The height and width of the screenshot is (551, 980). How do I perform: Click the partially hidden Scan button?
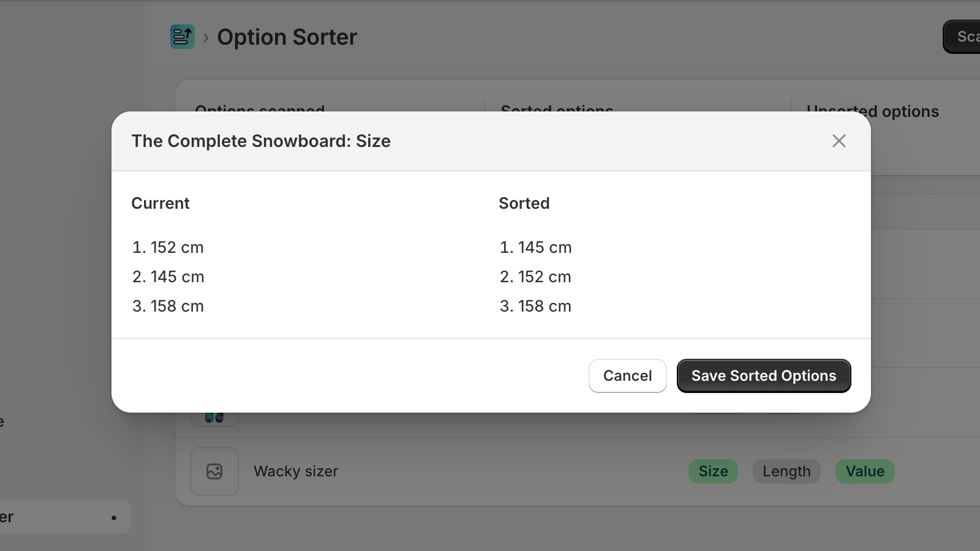(962, 37)
